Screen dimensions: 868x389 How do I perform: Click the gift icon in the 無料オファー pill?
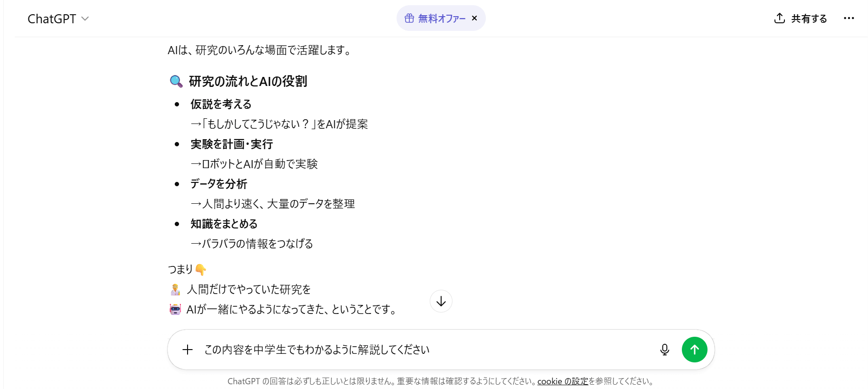(409, 19)
